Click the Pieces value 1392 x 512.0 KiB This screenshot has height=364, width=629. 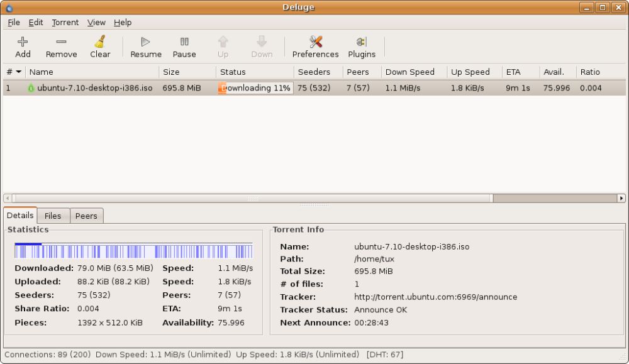point(110,323)
